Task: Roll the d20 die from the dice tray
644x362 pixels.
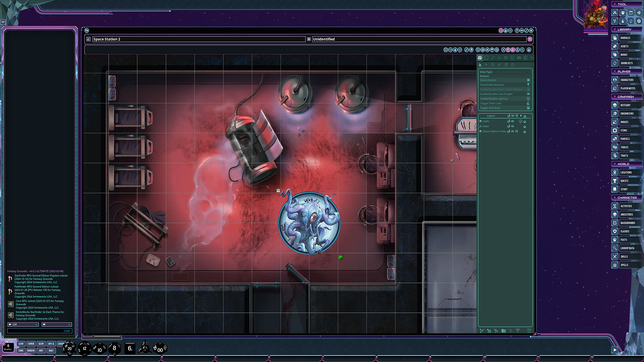Action: [69, 348]
